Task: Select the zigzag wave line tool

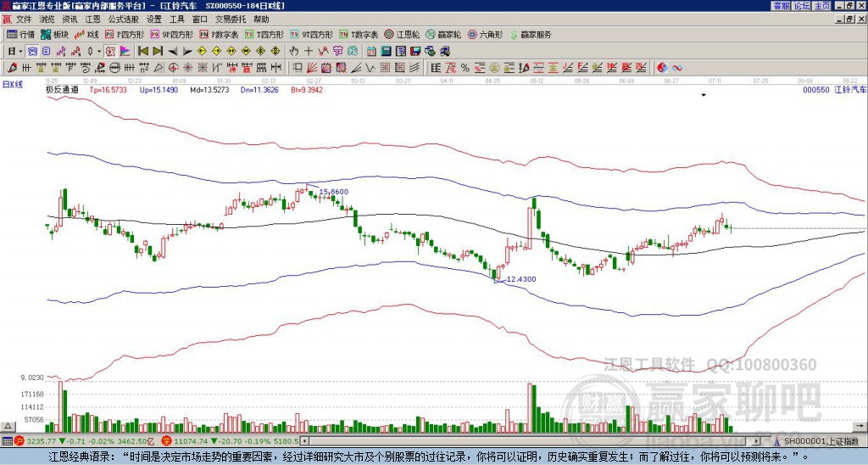Action: [x=370, y=68]
